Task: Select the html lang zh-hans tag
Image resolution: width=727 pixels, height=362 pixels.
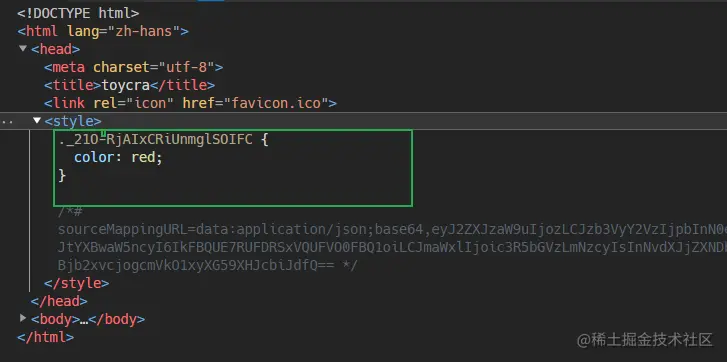Action: pyautogui.click(x=103, y=31)
